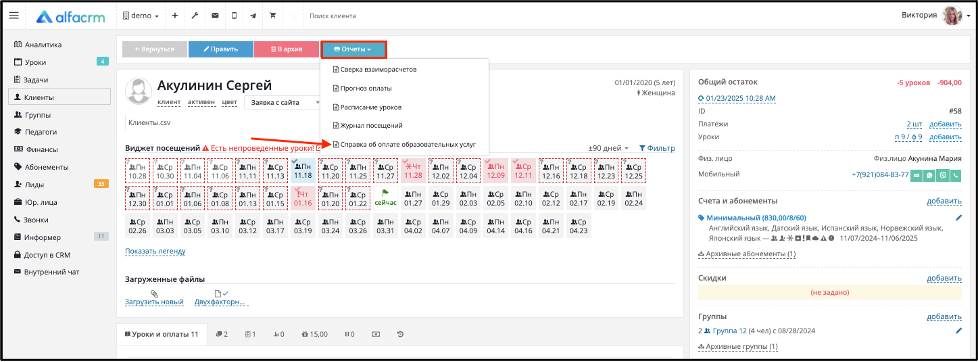
Task: Select Справка об оплате образовательных услуг
Action: coord(404,144)
